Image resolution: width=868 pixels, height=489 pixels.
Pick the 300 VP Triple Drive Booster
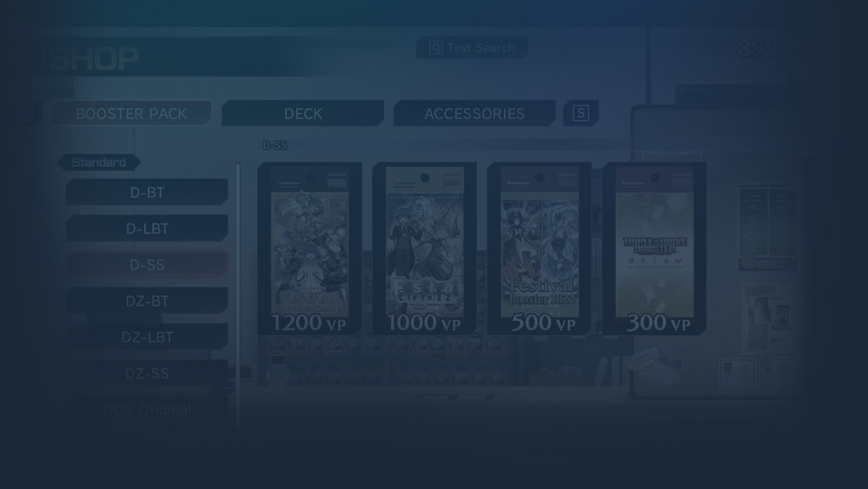coord(654,249)
